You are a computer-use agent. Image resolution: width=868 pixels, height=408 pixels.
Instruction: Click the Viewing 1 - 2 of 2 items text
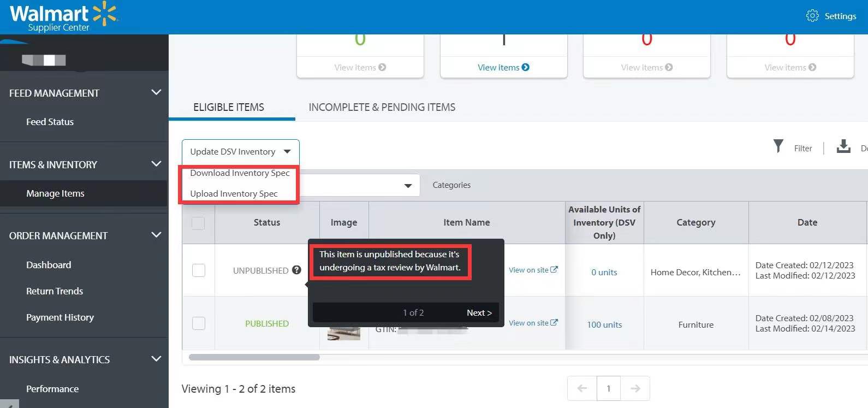click(x=239, y=389)
